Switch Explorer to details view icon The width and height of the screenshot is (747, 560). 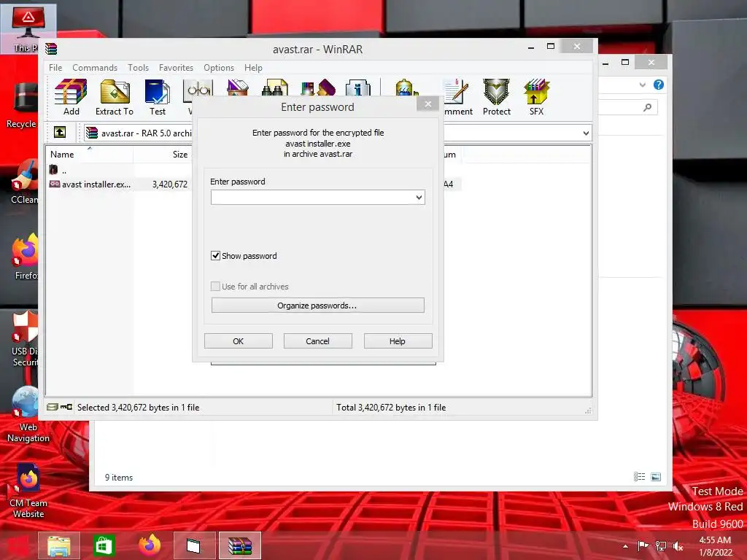(x=639, y=477)
